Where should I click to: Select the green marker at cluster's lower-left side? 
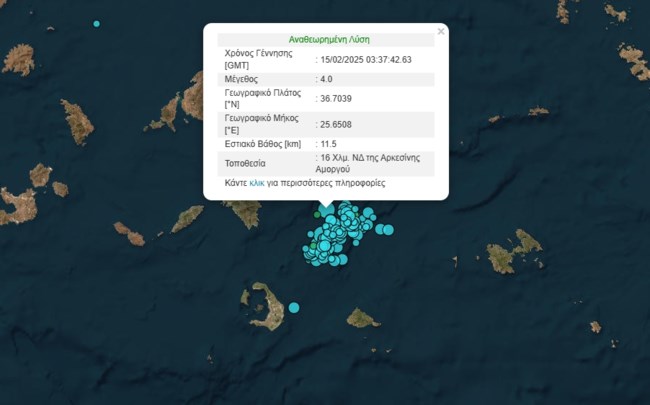point(313,245)
